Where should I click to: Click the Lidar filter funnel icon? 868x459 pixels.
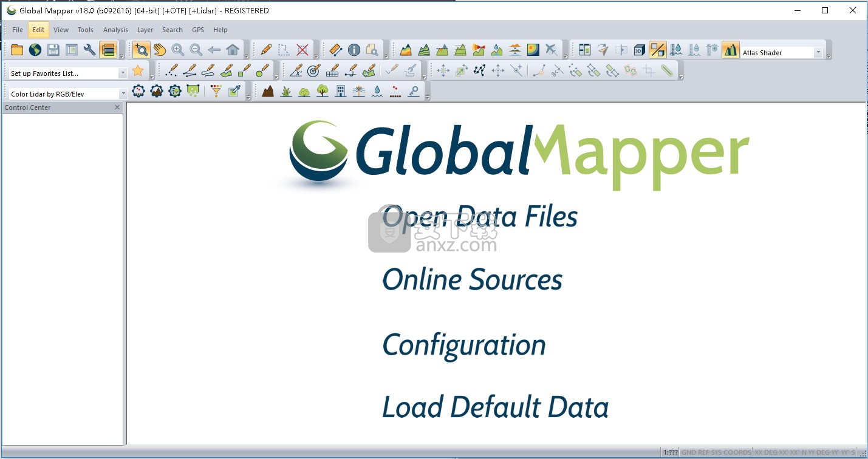[x=216, y=92]
